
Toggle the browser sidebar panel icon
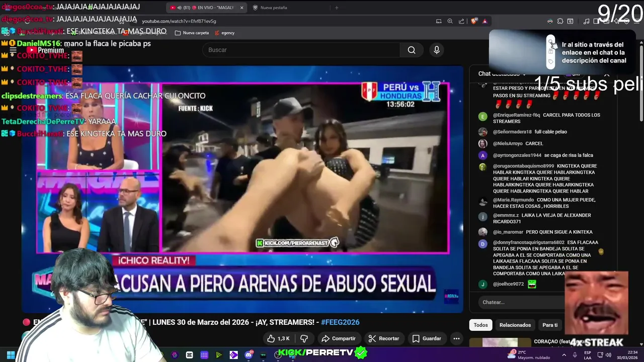[597, 21]
